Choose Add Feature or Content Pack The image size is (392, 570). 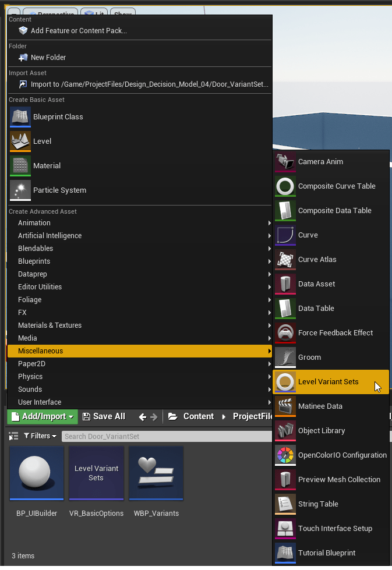tap(79, 31)
